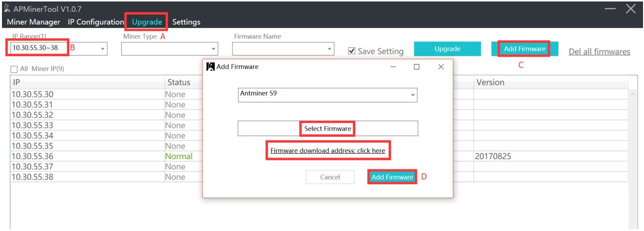Go to the Settings tab
This screenshot has height=231, width=644.
(186, 22)
